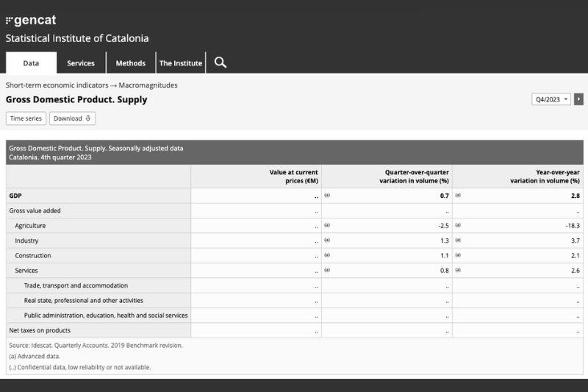Click the gencat logo
The width and height of the screenshot is (588, 392).
tap(31, 20)
